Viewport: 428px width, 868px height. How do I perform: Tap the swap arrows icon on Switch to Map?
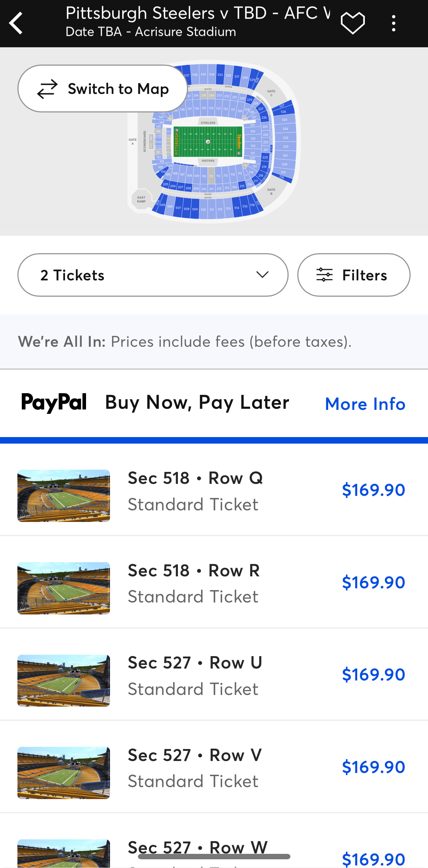pos(48,89)
